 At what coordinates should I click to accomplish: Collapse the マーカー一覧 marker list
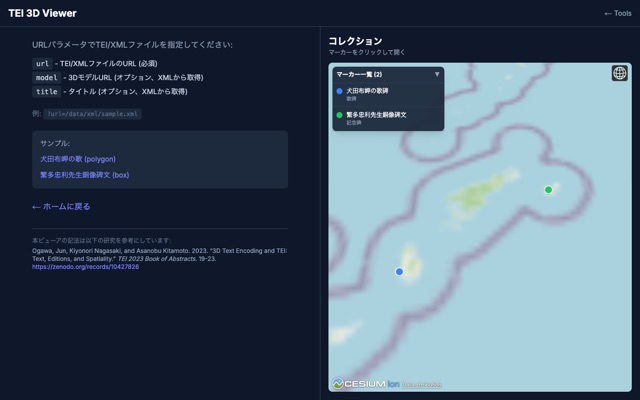click(437, 74)
